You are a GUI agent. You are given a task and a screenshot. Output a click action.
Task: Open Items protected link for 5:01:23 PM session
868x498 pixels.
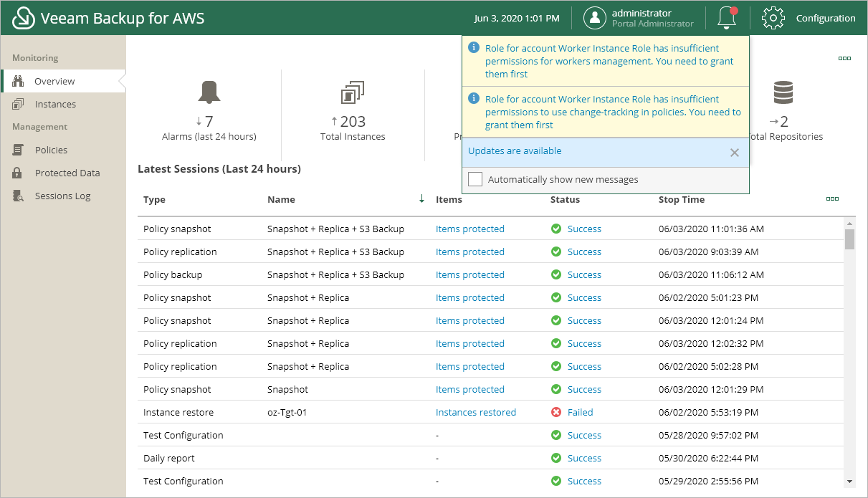pyautogui.click(x=470, y=297)
